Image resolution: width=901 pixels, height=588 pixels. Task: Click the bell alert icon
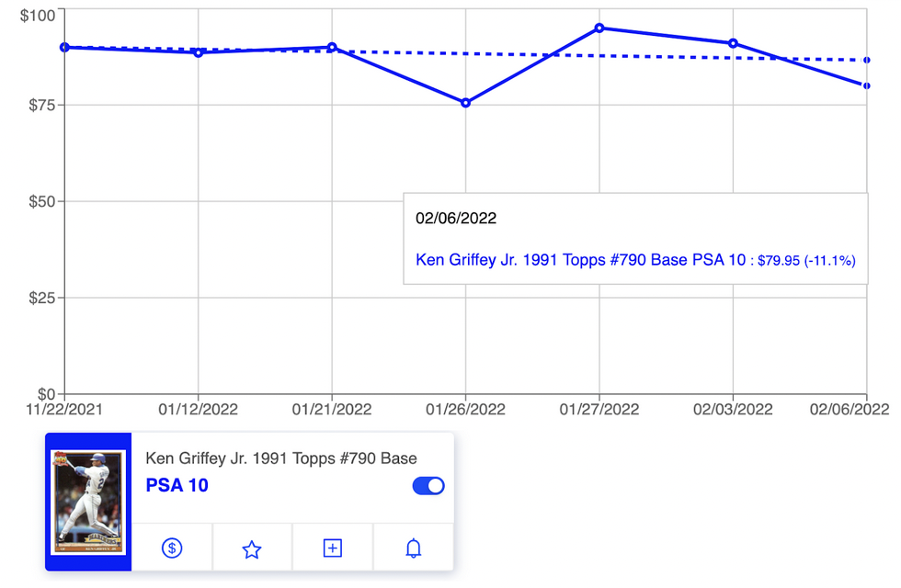pos(413,548)
